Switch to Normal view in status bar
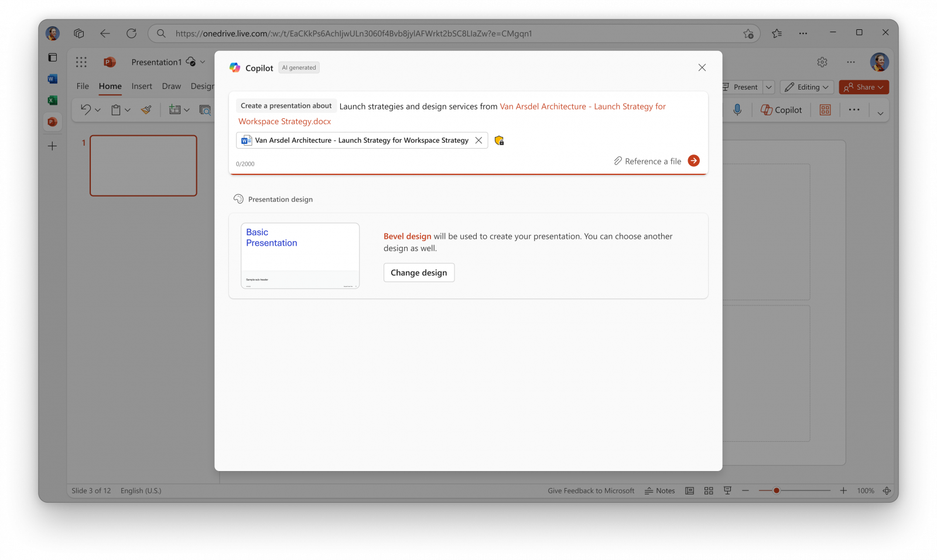The height and width of the screenshot is (560, 937). point(690,491)
